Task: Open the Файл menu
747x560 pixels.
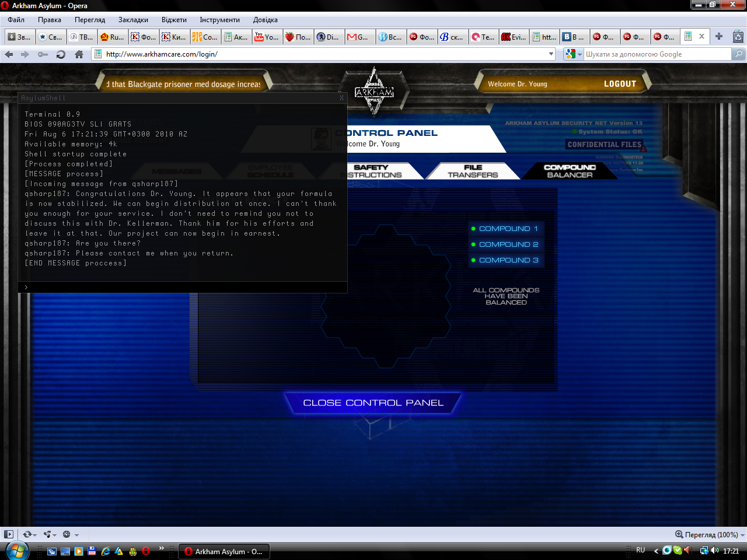Action: (x=16, y=20)
